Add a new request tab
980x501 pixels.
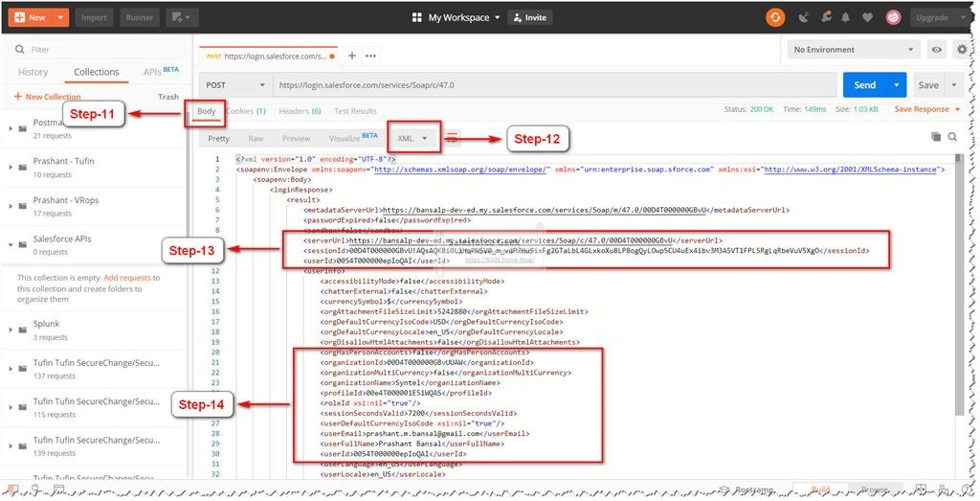point(352,56)
